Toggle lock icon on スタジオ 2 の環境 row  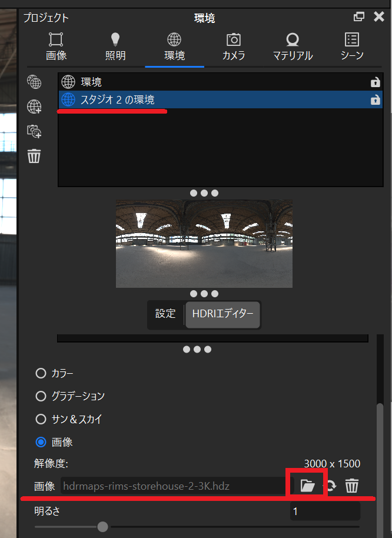(375, 99)
